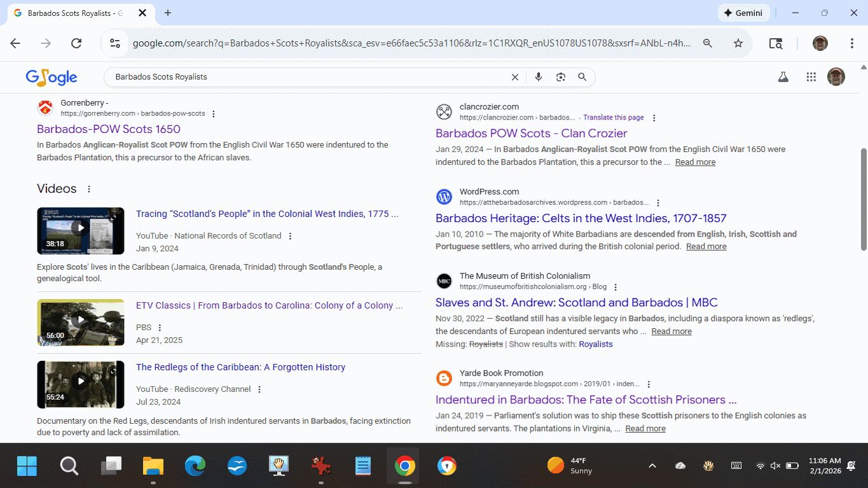
Task: Bookmark this page with the star
Action: pyautogui.click(x=738, y=43)
